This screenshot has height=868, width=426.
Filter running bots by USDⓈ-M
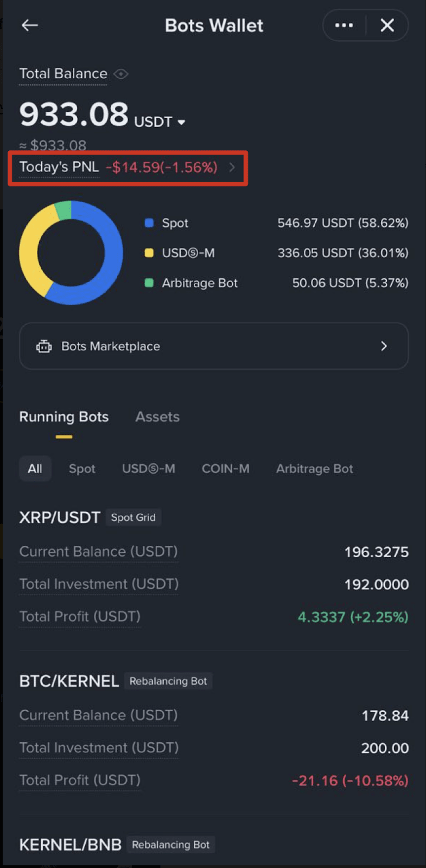tap(149, 469)
